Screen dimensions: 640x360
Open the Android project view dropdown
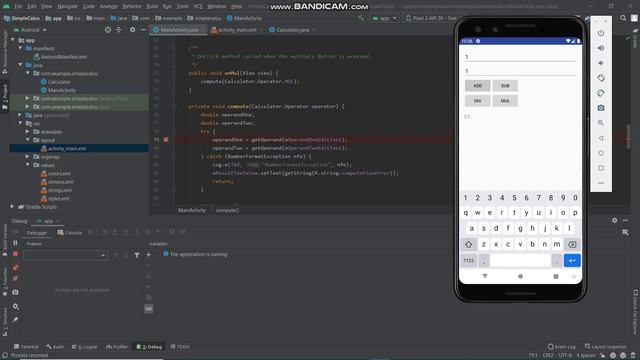[x=30, y=30]
